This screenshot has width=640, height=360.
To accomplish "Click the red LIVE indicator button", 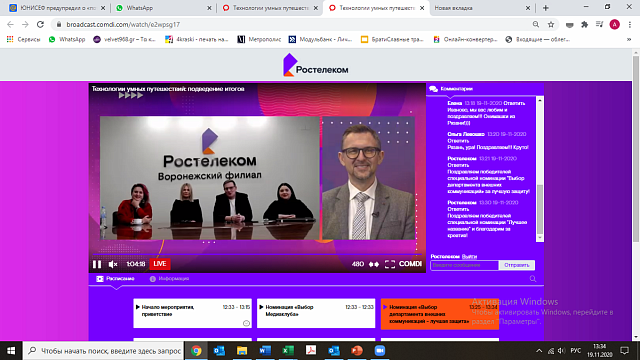I will click(x=160, y=264).
